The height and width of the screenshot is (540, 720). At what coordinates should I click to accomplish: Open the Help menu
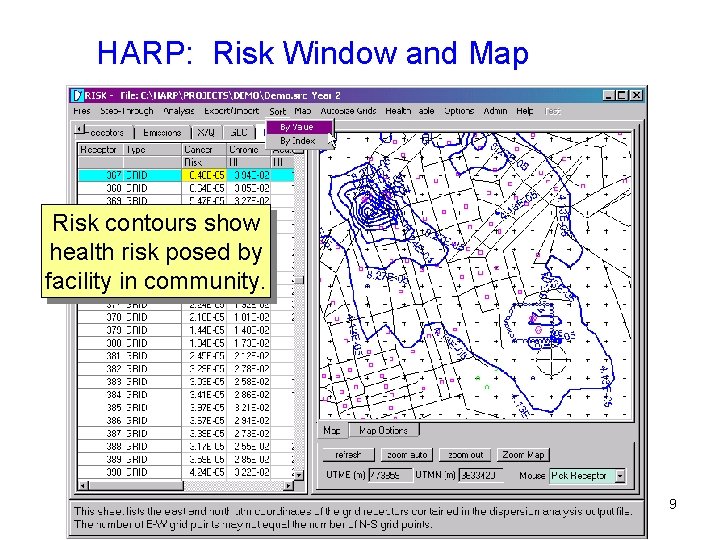(524, 111)
